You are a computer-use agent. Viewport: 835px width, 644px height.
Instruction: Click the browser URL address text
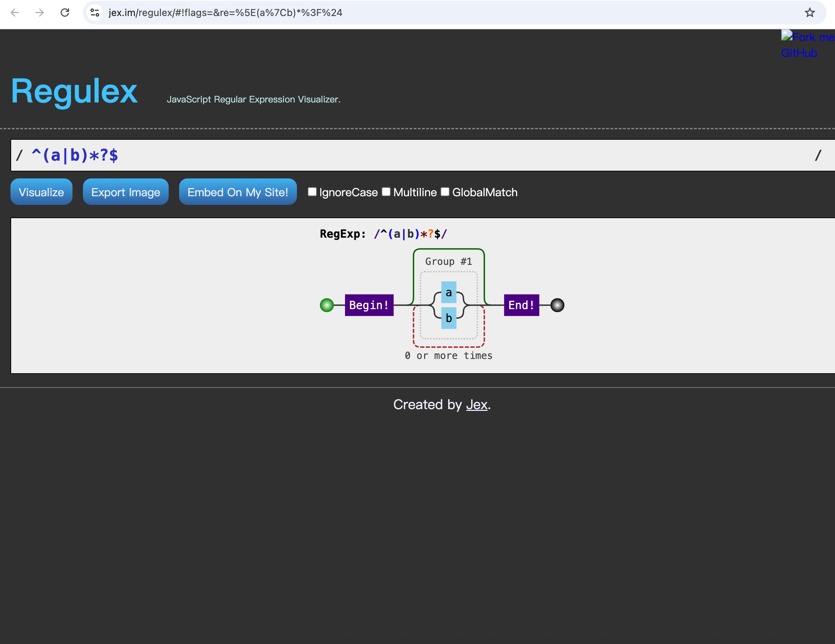coord(225,13)
